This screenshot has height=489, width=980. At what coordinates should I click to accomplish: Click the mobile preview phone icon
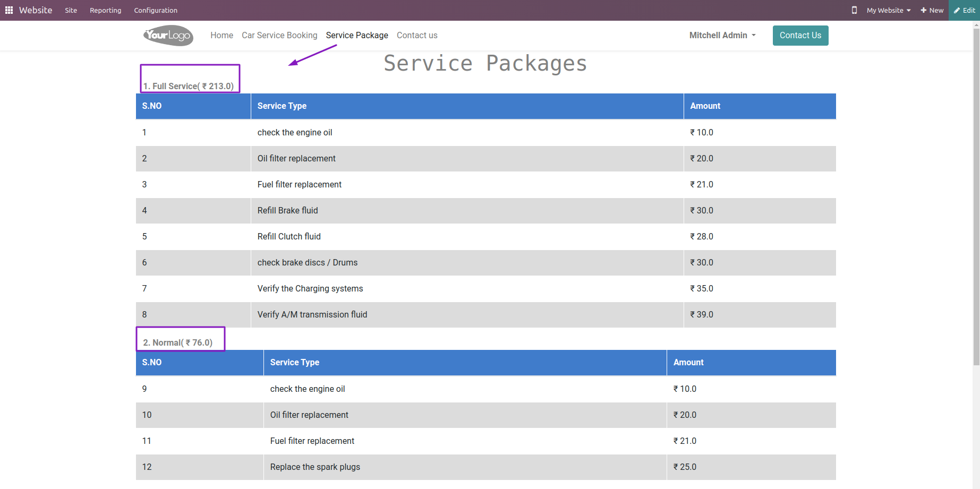tap(854, 10)
